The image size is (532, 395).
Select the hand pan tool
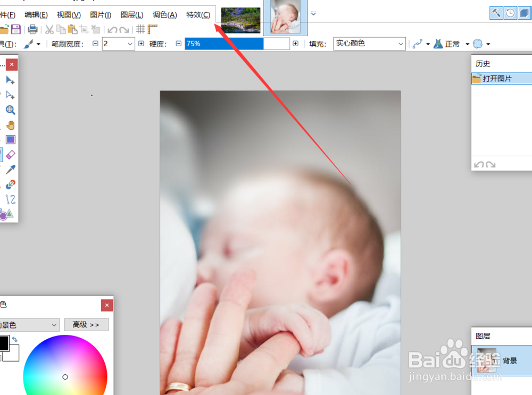pyautogui.click(x=10, y=125)
